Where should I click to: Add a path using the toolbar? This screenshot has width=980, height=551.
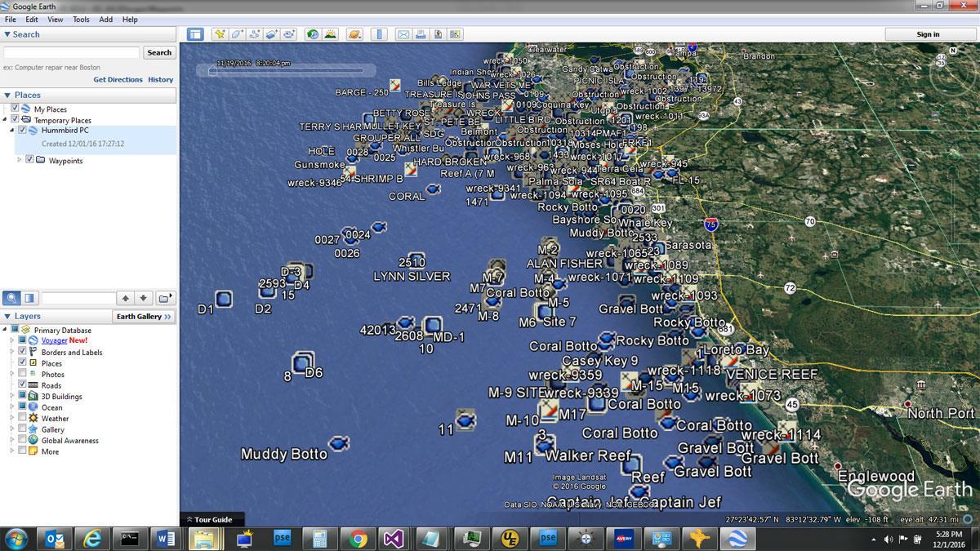254,34
